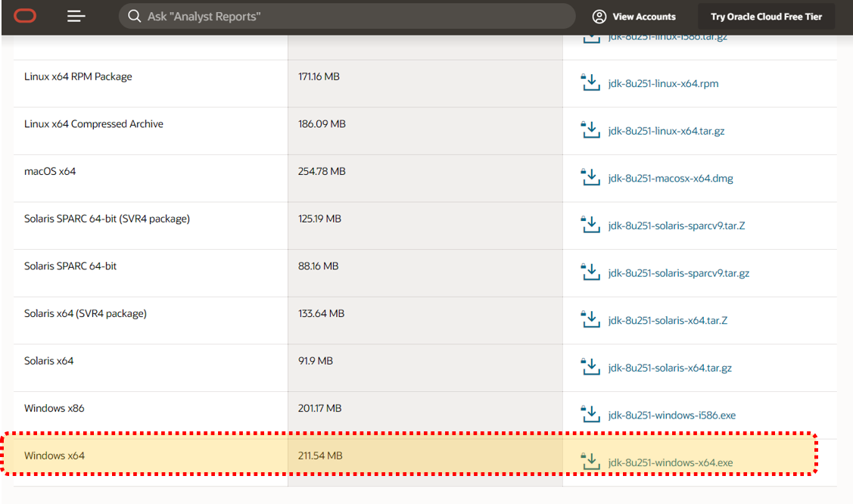This screenshot has width=853, height=504.
Task: Select the Linux x64 Compressed Archive text
Action: point(94,124)
